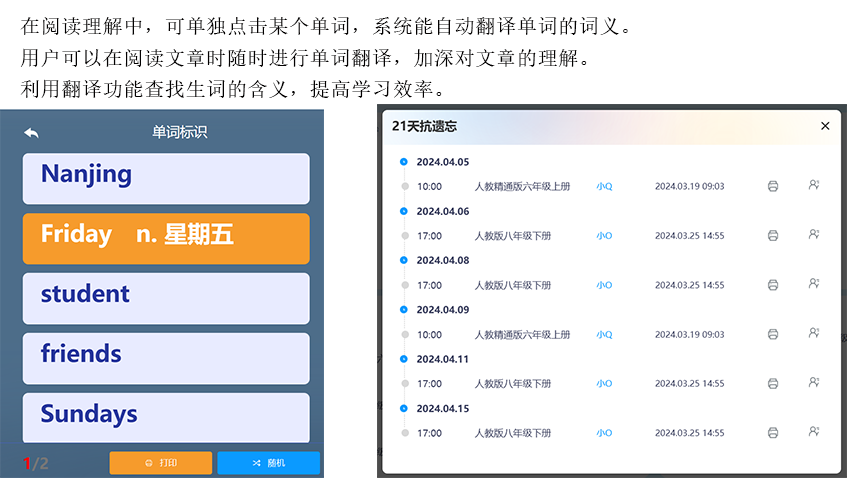Open the 小Q link in 2024.04.11 row
The image size is (850, 478).
(x=604, y=384)
